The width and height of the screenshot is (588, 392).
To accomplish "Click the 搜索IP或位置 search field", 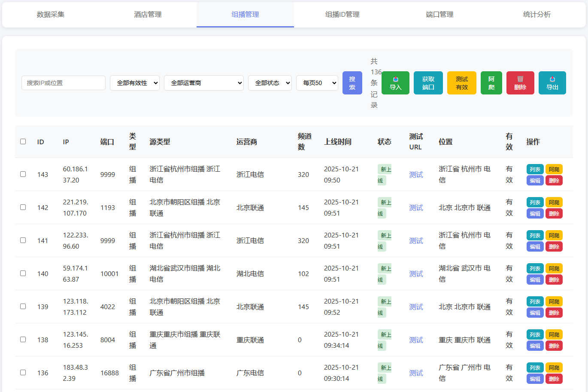I will pyautogui.click(x=64, y=83).
